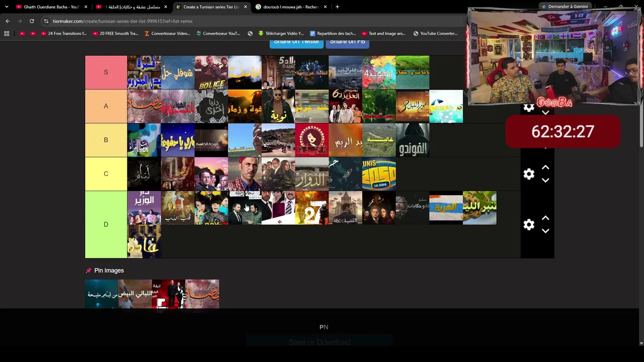
Task: Move tier C row up
Action: click(545, 167)
